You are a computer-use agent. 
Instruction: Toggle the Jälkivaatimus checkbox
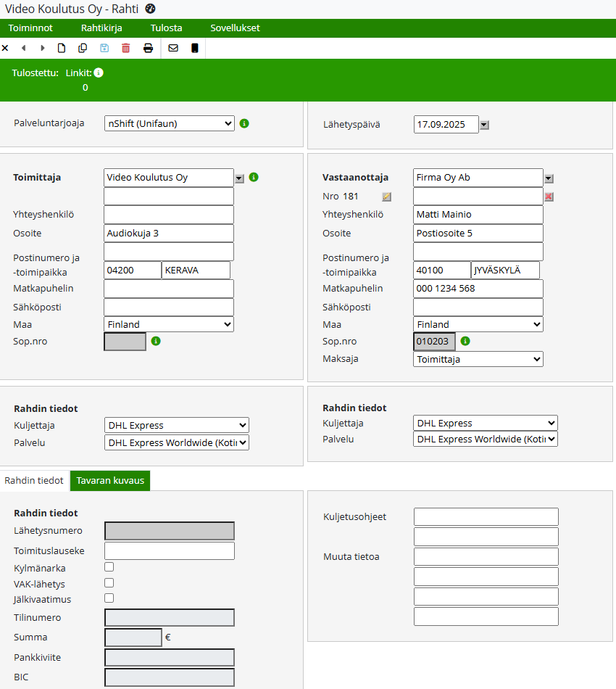109,598
